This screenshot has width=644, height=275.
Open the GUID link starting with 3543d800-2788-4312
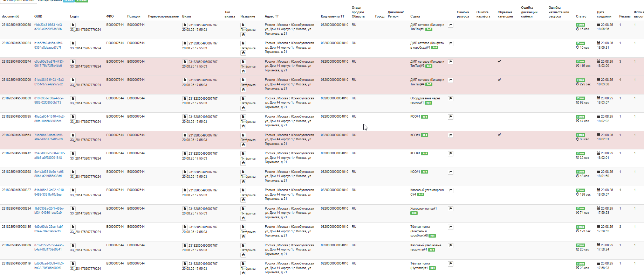49,155
